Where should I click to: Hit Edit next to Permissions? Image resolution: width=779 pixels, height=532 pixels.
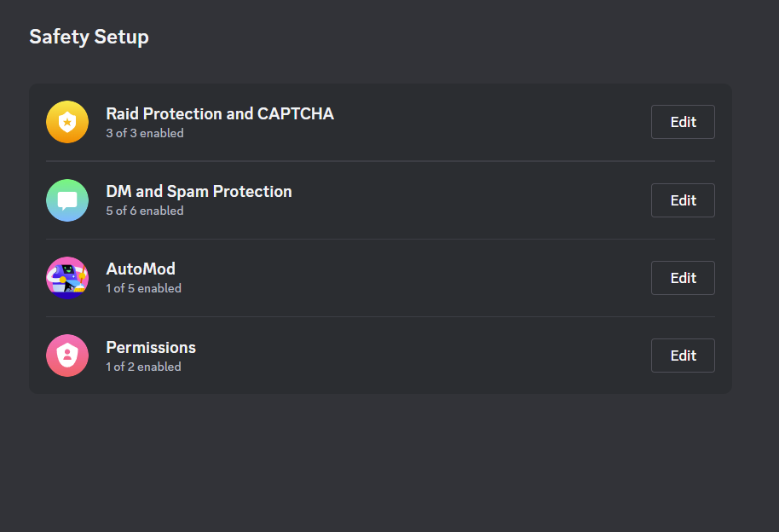(x=683, y=356)
